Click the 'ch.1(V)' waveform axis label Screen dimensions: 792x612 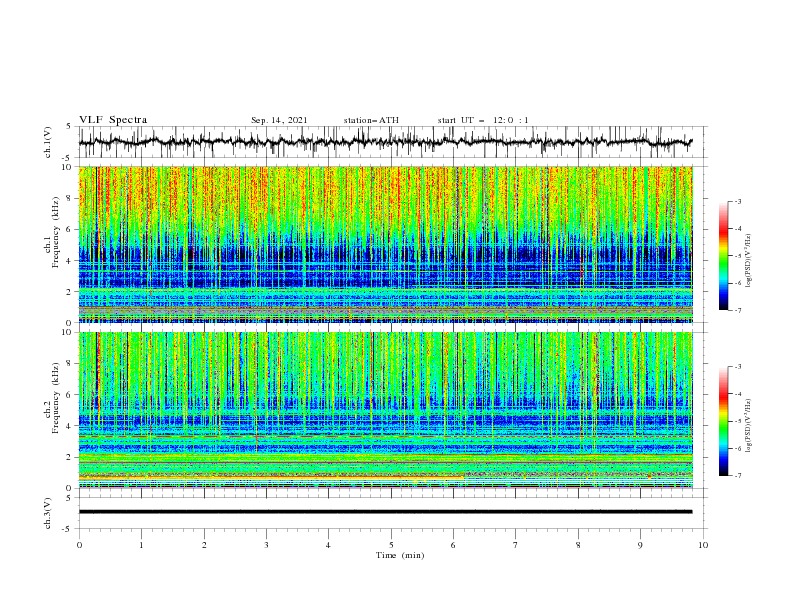tap(48, 142)
